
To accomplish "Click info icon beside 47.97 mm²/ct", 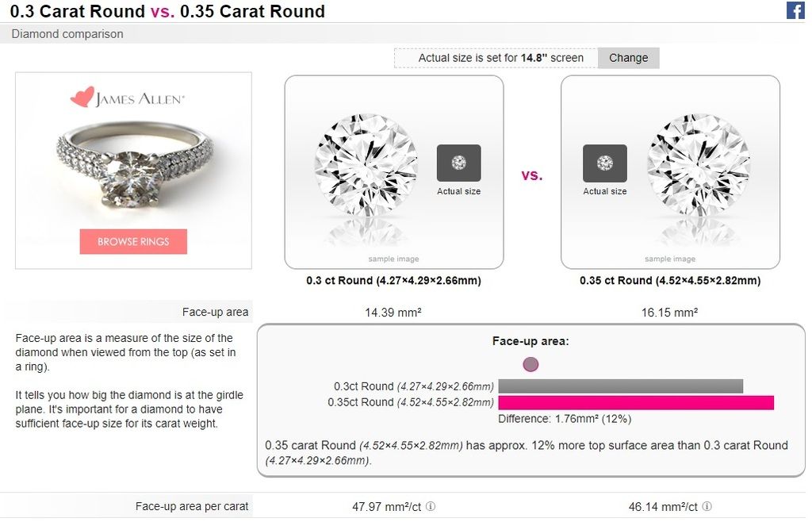I will [x=431, y=506].
